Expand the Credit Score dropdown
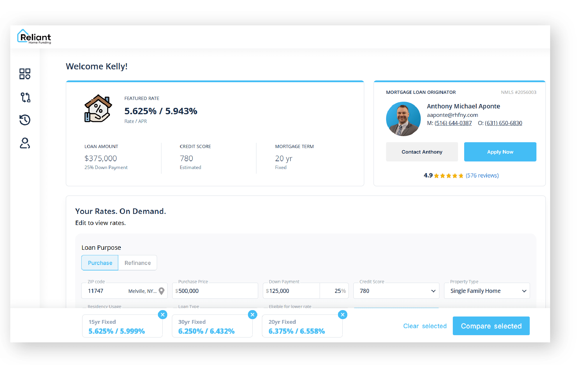This screenshot has width=588, height=371. pos(396,291)
